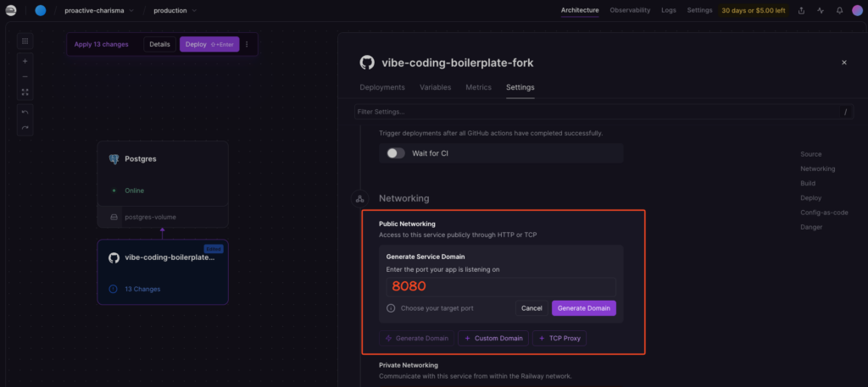
Task: Expand the production environment dropdown
Action: [x=175, y=11]
